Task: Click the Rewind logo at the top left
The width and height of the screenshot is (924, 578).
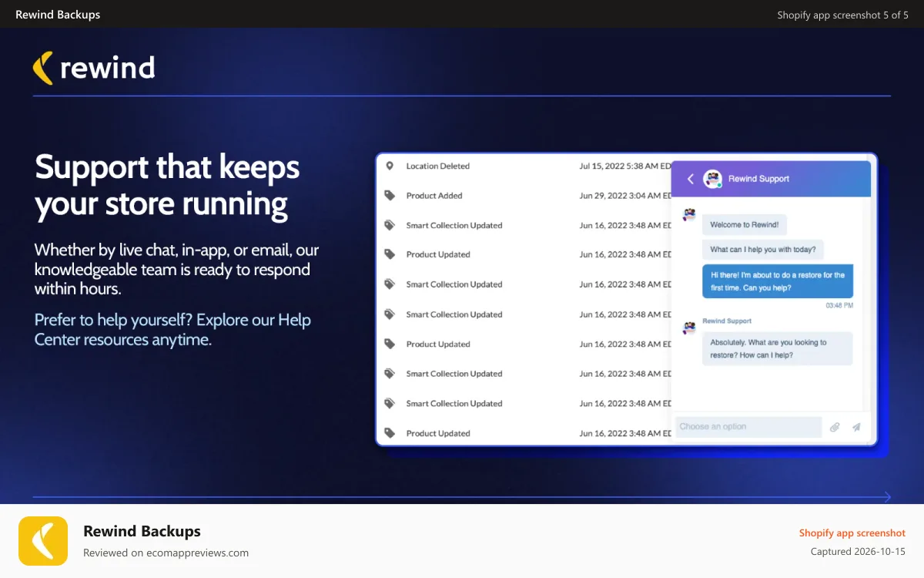Action: 94,68
